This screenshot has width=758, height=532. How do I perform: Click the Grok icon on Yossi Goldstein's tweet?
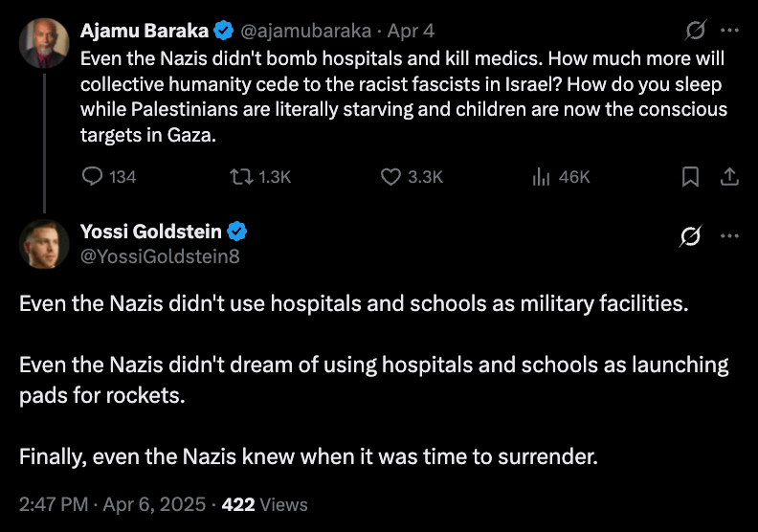690,236
